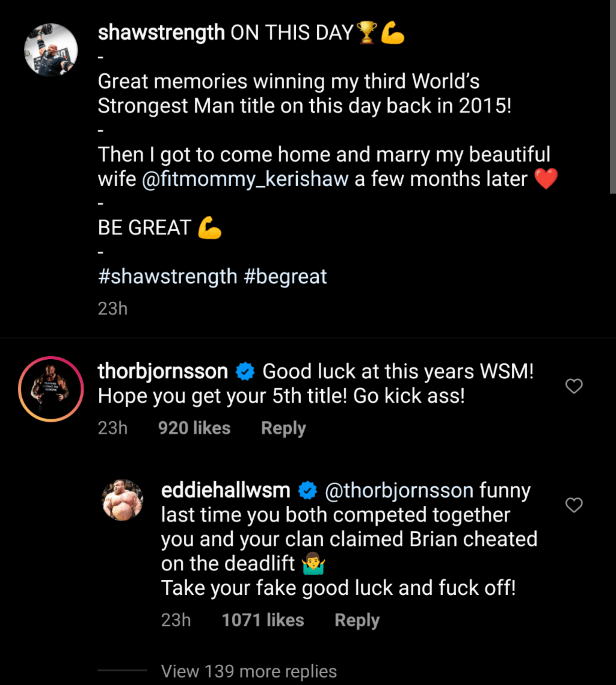The image size is (616, 685).
Task: Open the @thorbjornsson mention in reply
Action: [x=399, y=491]
